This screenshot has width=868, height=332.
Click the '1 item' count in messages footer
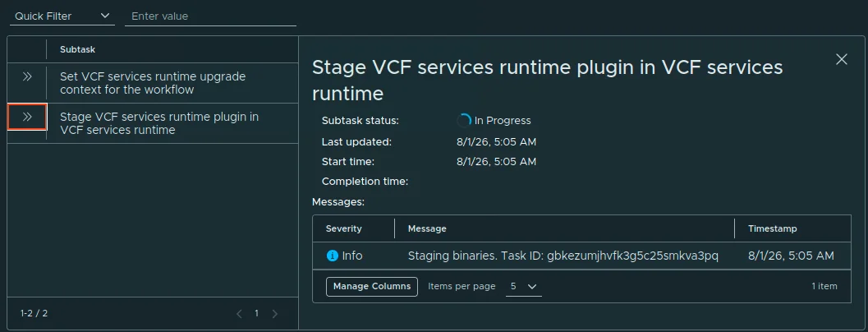tap(824, 286)
